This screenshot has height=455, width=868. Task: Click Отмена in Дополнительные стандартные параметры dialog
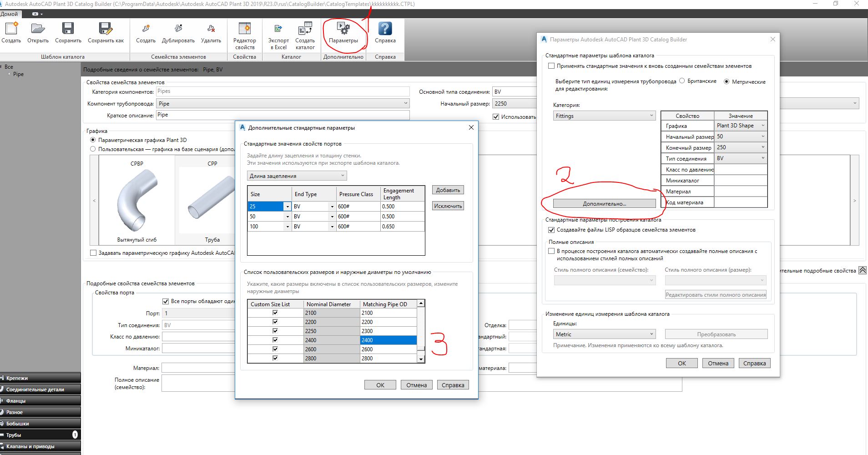pos(416,385)
